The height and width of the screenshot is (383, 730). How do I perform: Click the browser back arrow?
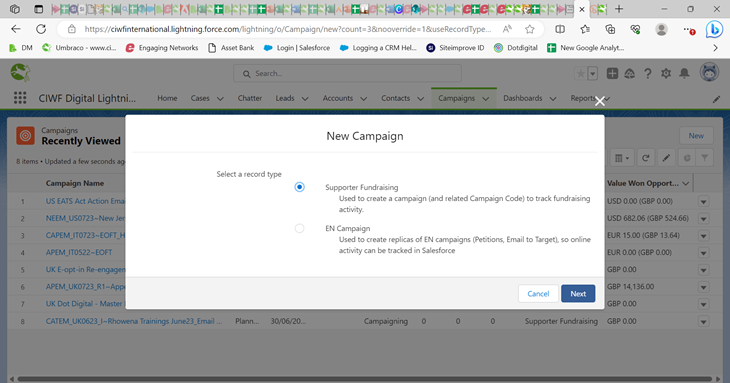coord(16,29)
